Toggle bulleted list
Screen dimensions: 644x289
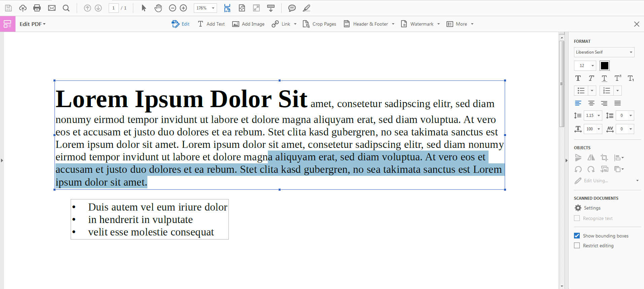pos(581,91)
